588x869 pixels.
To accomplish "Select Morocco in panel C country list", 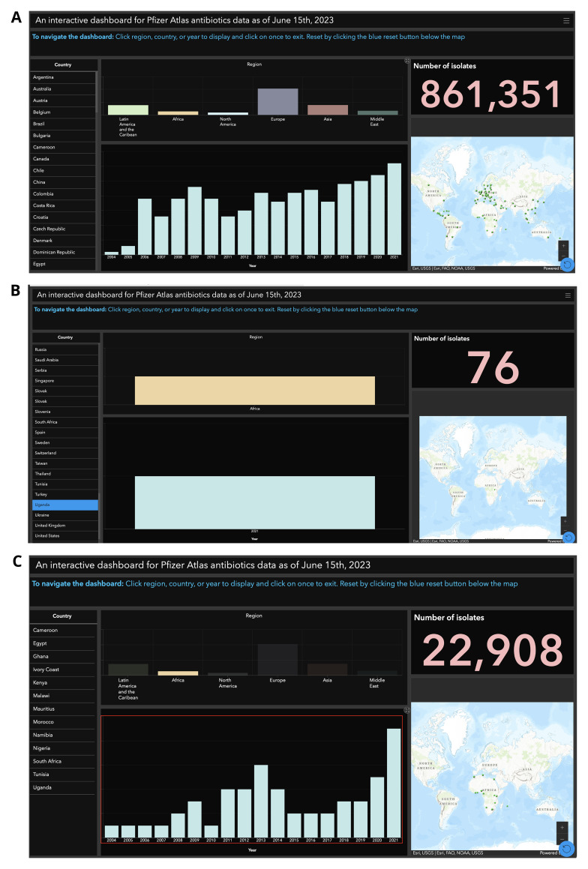I will 62,722.
